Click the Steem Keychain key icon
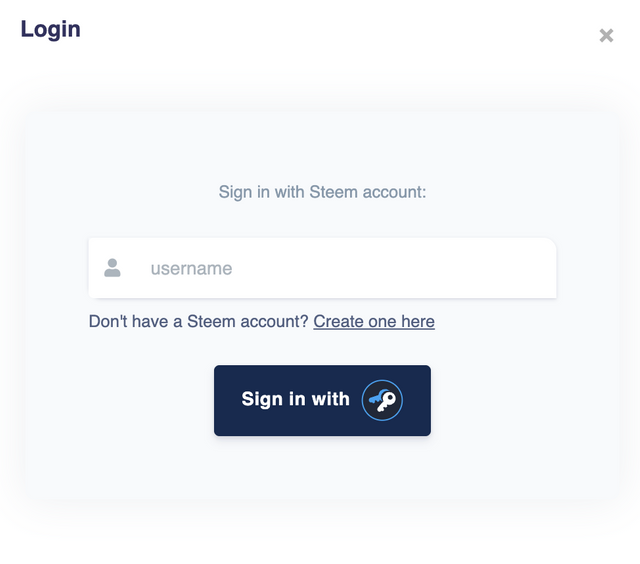This screenshot has height=564, width=640. 382,400
